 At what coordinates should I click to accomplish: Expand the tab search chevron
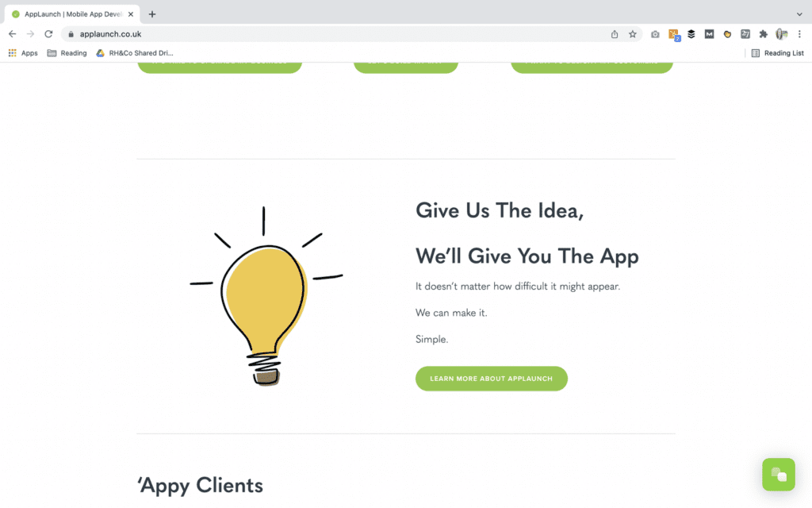click(799, 14)
